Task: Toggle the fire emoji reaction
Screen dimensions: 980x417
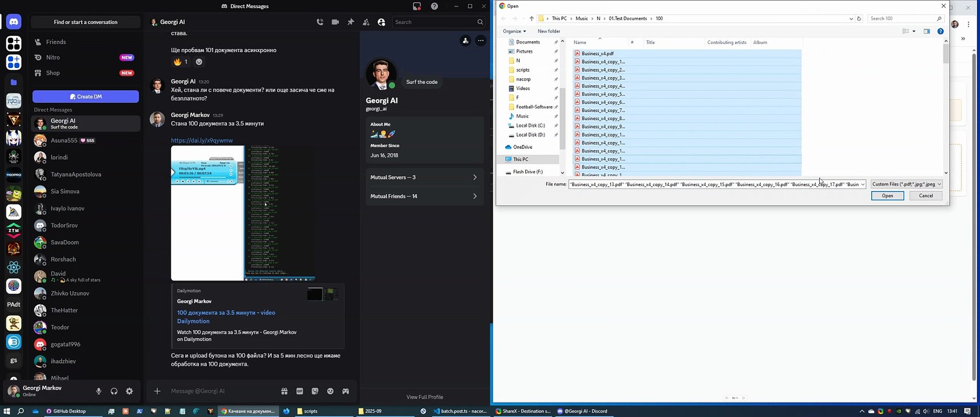Action: (180, 62)
